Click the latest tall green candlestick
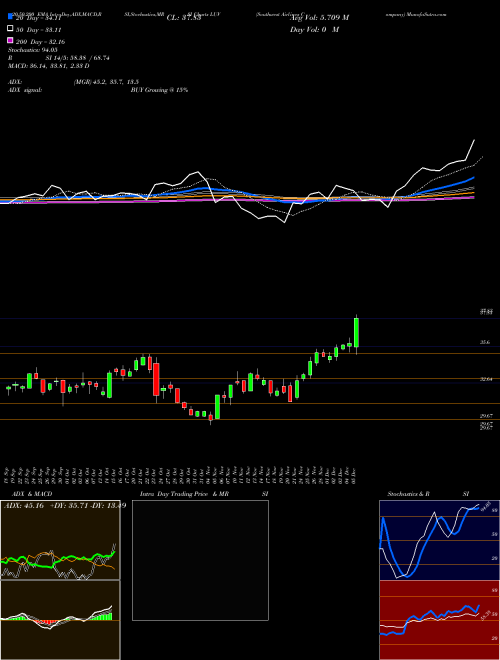500x660 pixels. (x=356, y=333)
